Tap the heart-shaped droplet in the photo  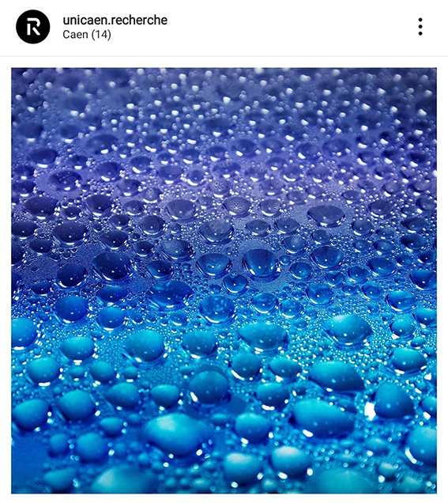pos(235,283)
